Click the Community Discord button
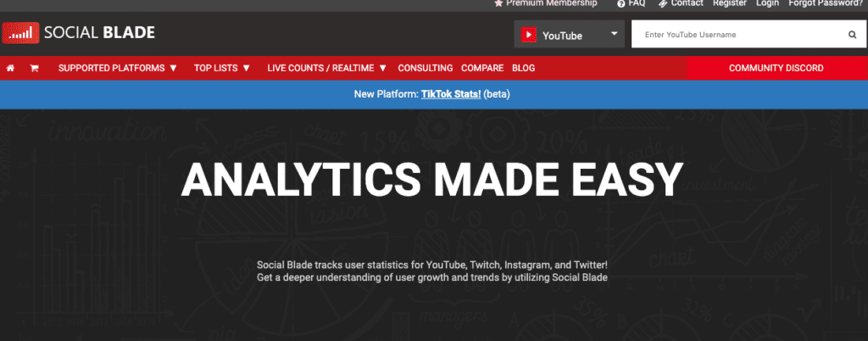The width and height of the screenshot is (868, 341). click(776, 68)
